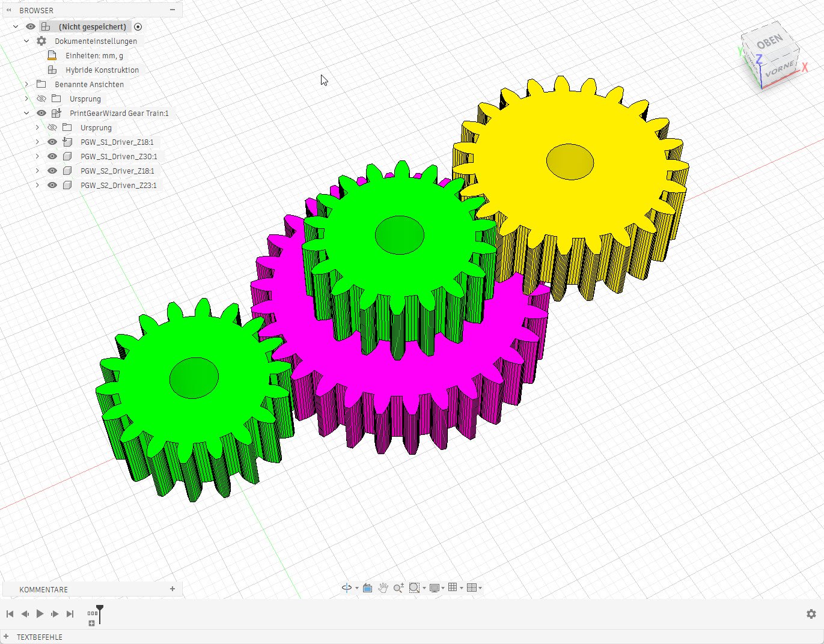Click the Zoom Window fit icon
Viewport: 824px width, 644px height.
(x=414, y=588)
